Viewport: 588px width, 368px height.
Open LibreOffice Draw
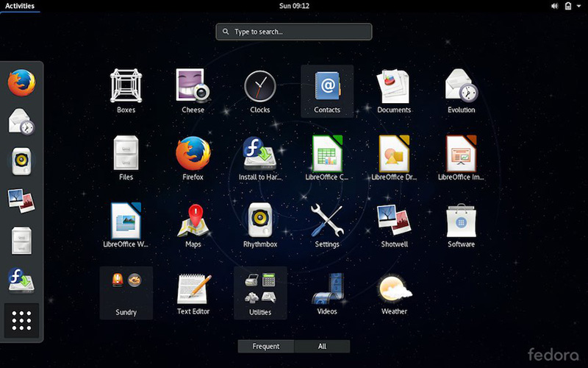click(394, 158)
